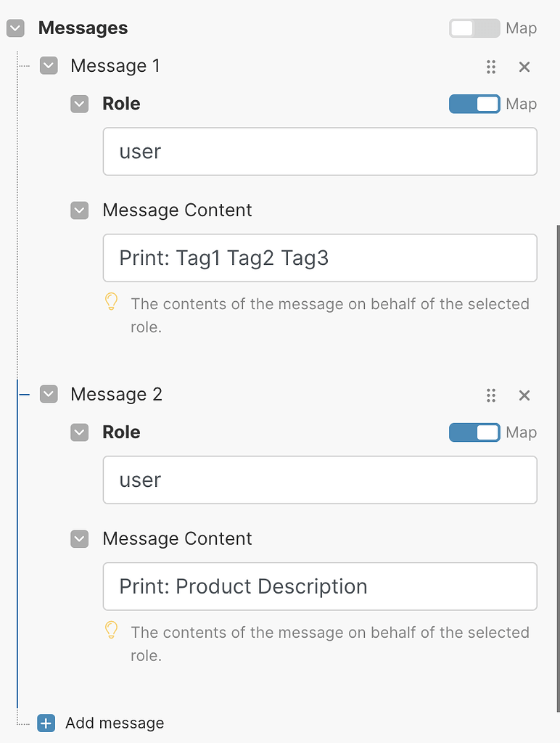Collapse the Role field under Message 1
The image size is (560, 743).
pos(80,104)
